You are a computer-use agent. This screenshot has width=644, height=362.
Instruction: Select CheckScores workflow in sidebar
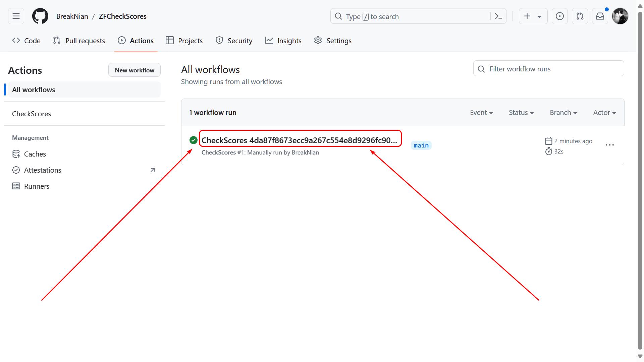point(32,114)
